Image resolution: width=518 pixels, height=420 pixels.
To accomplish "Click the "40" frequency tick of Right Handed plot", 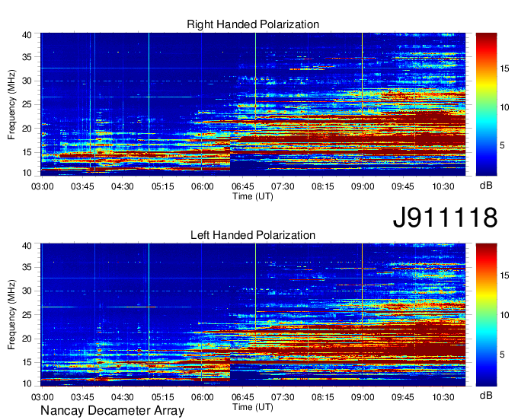I will pyautogui.click(x=27, y=35).
